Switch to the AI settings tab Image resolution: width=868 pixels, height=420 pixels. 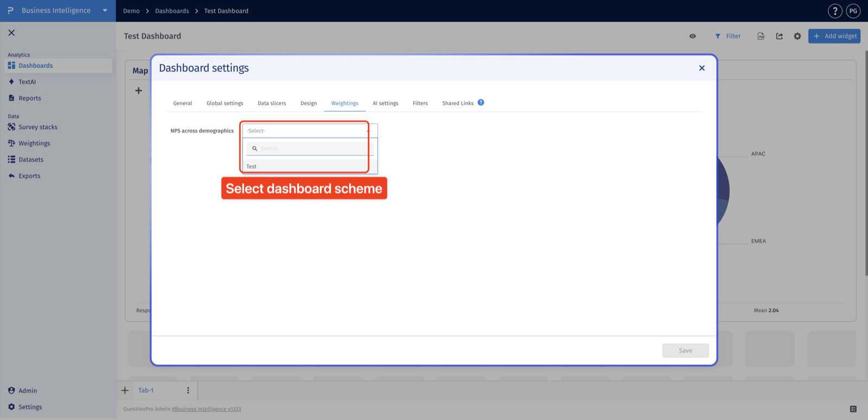pos(386,103)
